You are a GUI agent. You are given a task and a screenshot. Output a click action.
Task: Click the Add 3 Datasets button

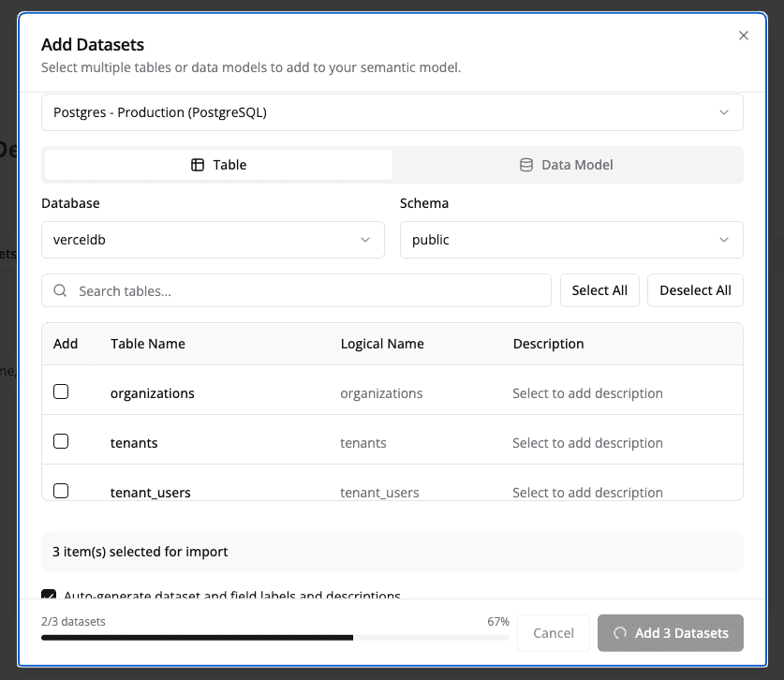coord(670,633)
